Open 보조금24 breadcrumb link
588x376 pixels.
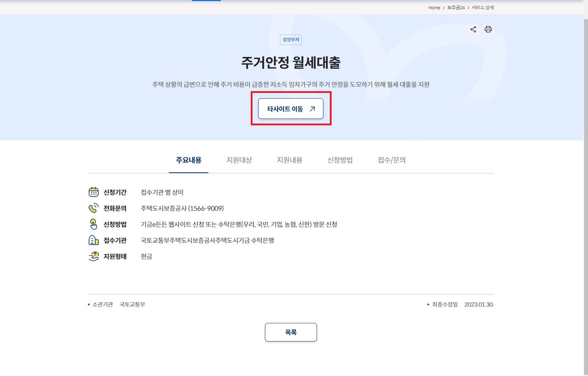click(456, 7)
